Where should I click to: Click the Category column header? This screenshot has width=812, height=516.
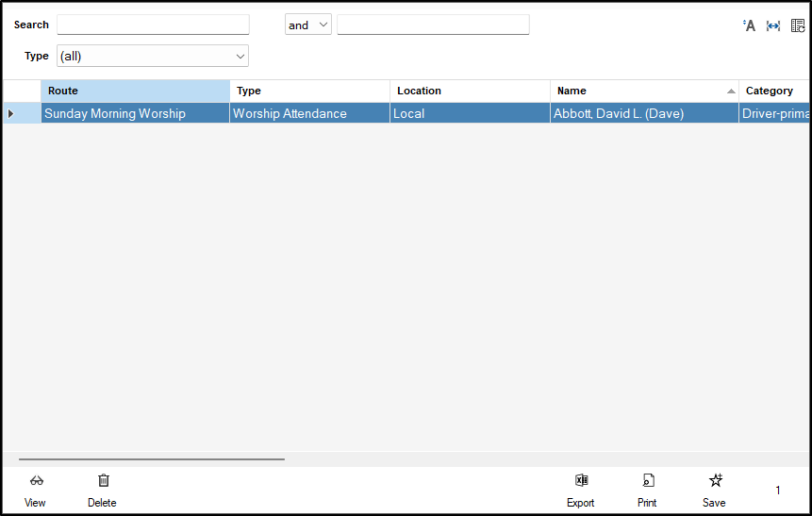771,91
